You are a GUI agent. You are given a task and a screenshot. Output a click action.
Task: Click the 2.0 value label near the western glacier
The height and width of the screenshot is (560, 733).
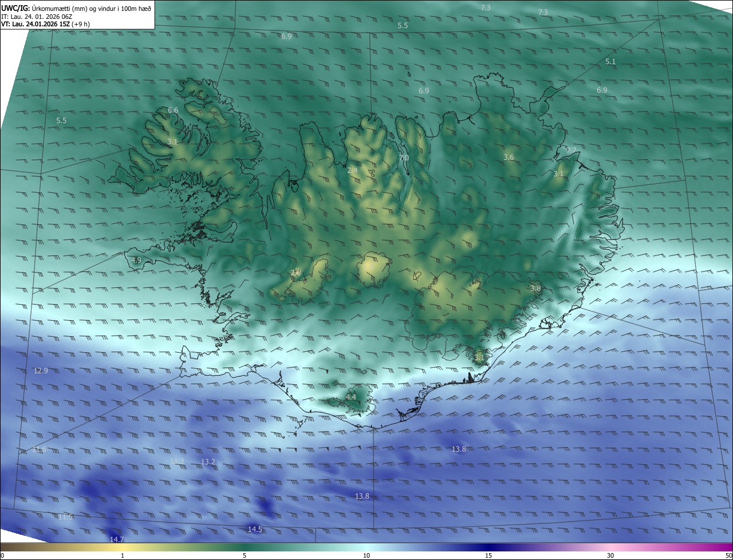click(x=295, y=273)
